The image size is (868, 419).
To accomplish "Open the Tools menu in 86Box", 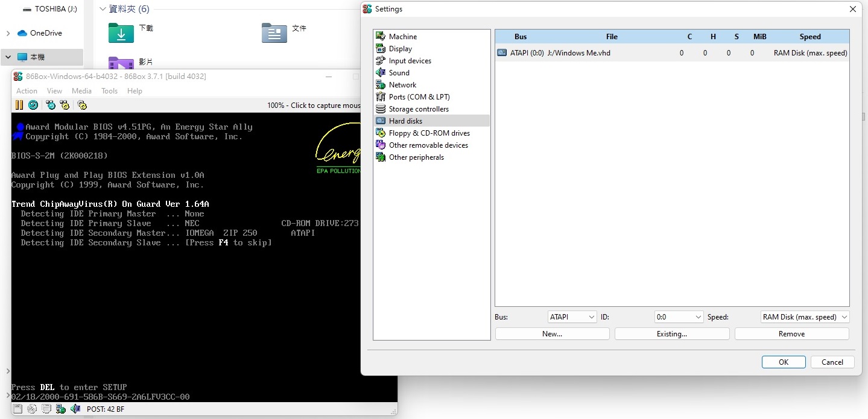I will 109,90.
